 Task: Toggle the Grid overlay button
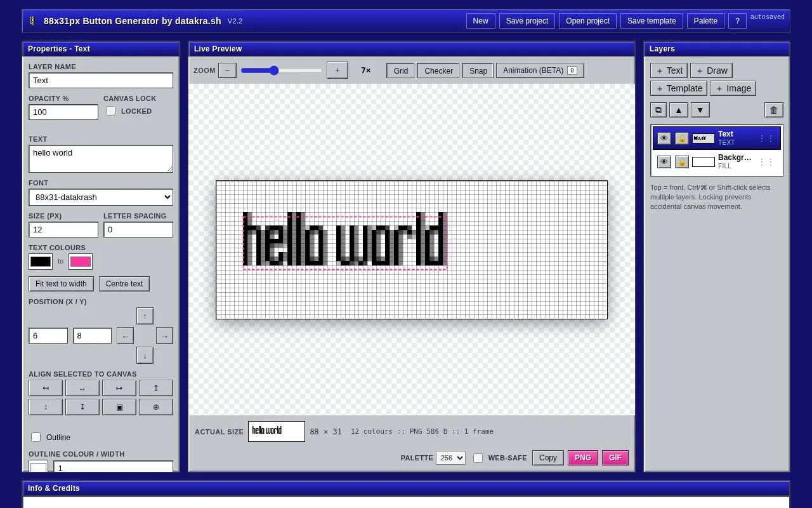click(x=401, y=70)
